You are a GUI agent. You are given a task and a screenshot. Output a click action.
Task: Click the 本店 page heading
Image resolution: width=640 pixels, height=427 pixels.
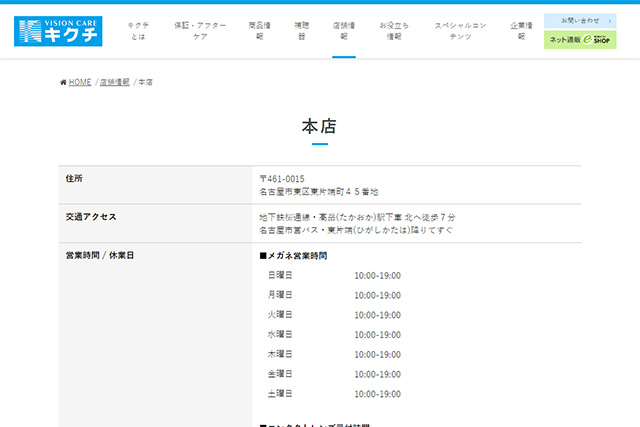pos(319,126)
